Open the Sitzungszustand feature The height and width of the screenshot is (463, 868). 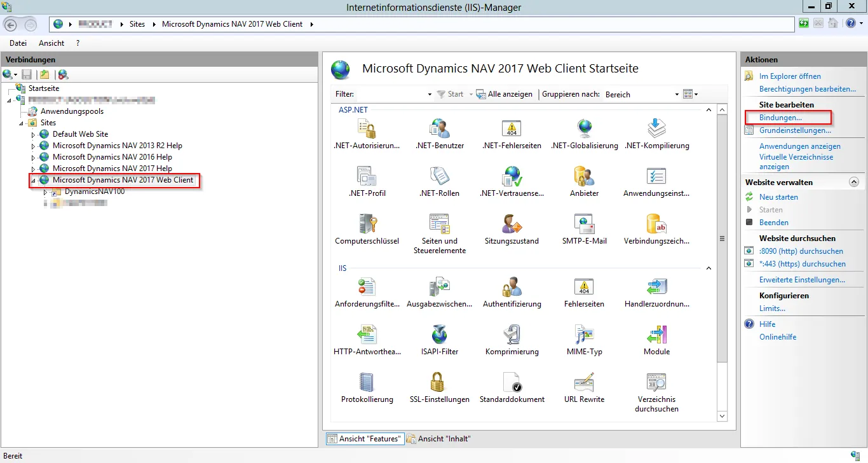tap(512, 230)
